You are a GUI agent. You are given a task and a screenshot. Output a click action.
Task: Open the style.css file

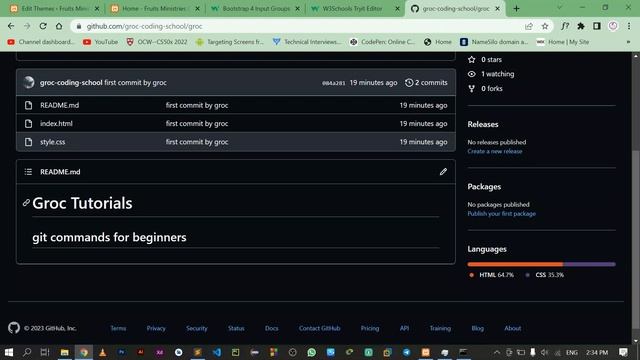click(x=53, y=142)
